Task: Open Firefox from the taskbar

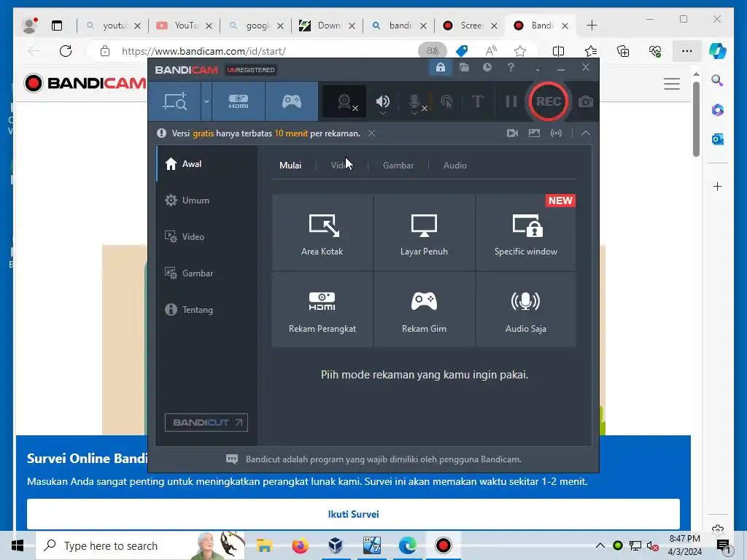Action: pyautogui.click(x=300, y=545)
